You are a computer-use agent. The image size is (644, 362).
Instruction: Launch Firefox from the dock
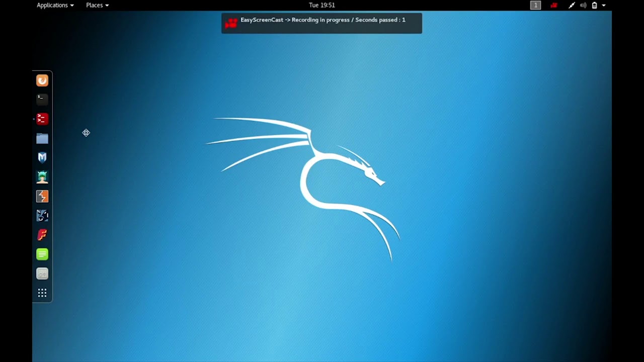pyautogui.click(x=42, y=80)
